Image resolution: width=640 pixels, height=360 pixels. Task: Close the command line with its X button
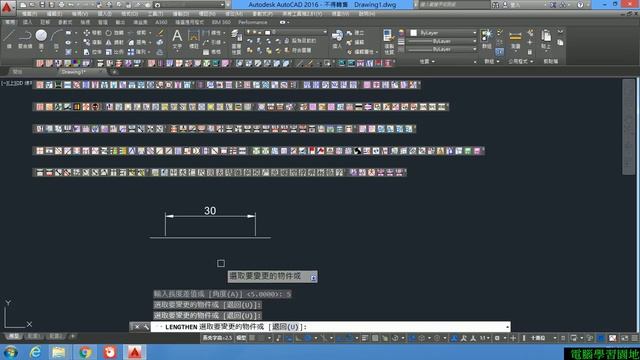137,327
